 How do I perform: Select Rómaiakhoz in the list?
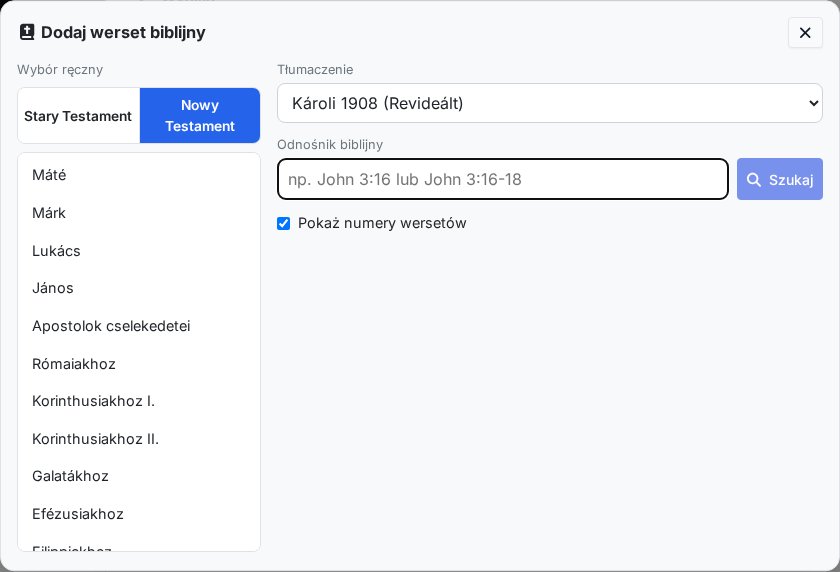pos(139,364)
